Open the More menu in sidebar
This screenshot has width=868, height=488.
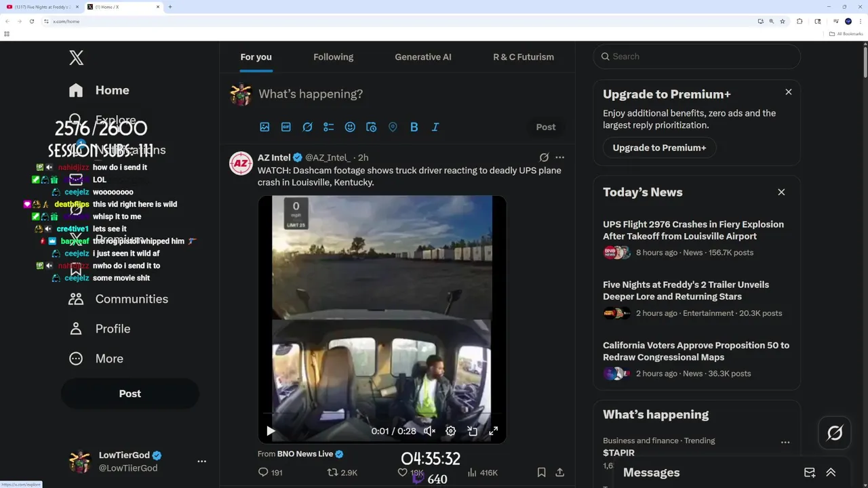[96, 359]
